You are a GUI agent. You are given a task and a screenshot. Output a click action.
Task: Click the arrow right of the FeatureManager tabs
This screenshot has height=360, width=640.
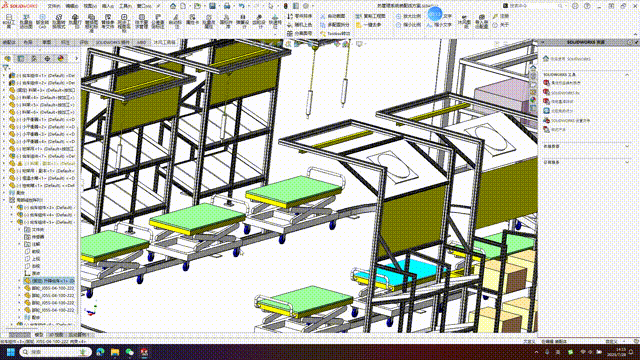point(76,58)
